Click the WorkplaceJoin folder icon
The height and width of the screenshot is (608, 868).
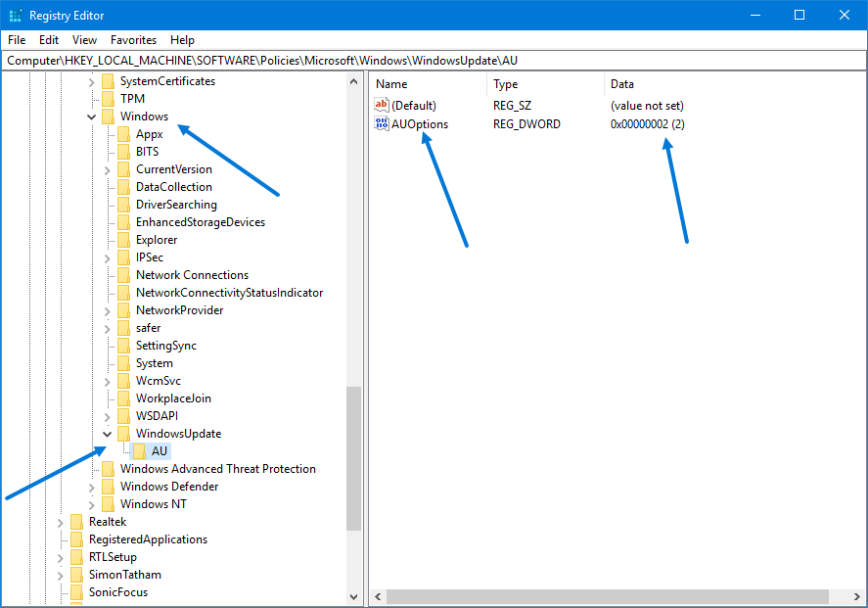pos(123,398)
